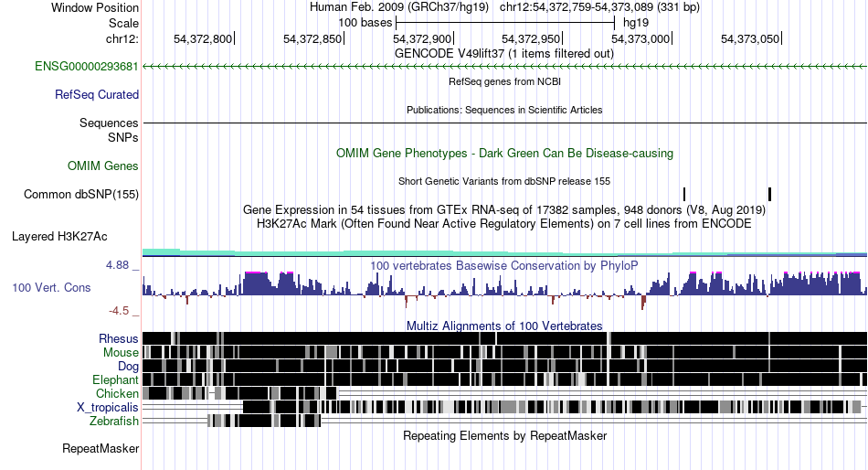Click the SNPs track label

(123, 137)
